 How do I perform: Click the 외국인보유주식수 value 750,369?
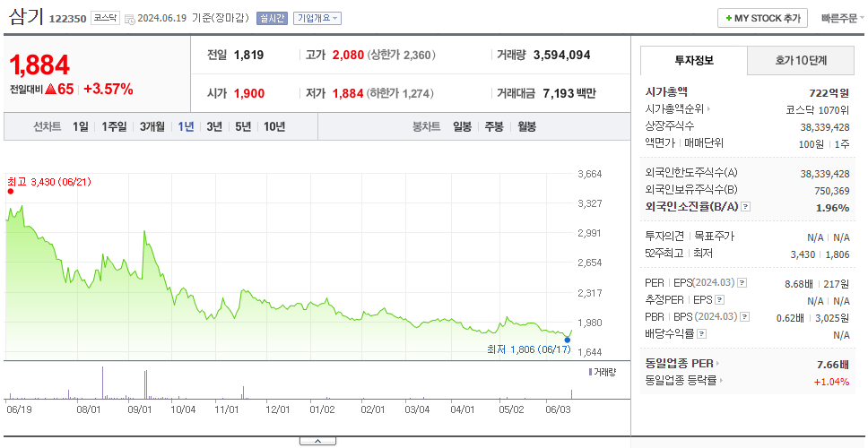coord(831,190)
